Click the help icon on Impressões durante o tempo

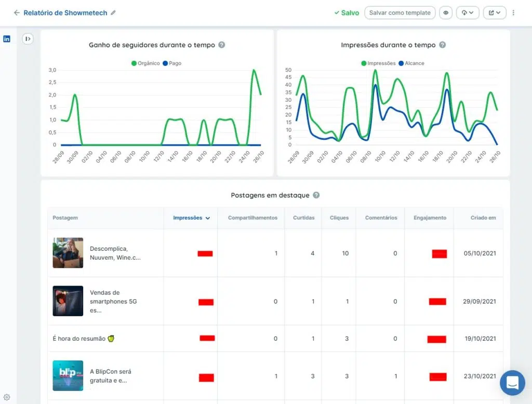[442, 45]
